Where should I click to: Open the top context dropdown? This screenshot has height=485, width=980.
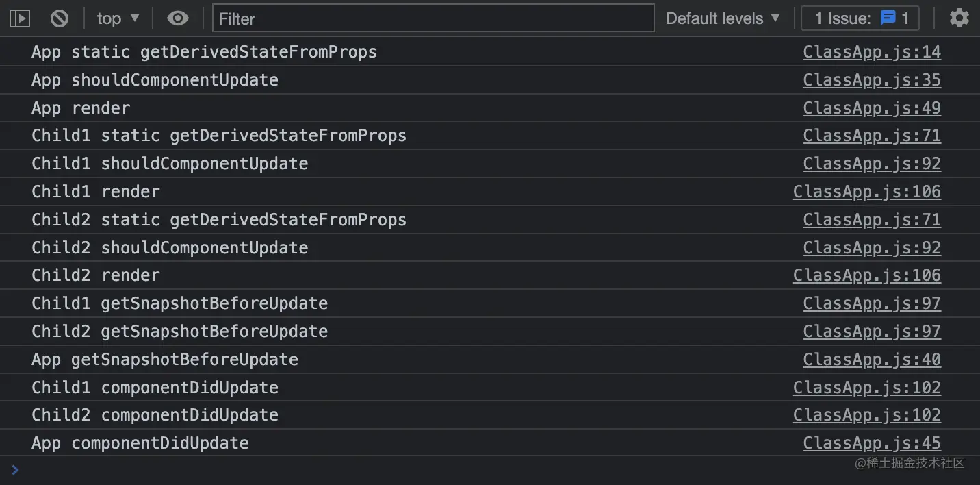click(118, 18)
